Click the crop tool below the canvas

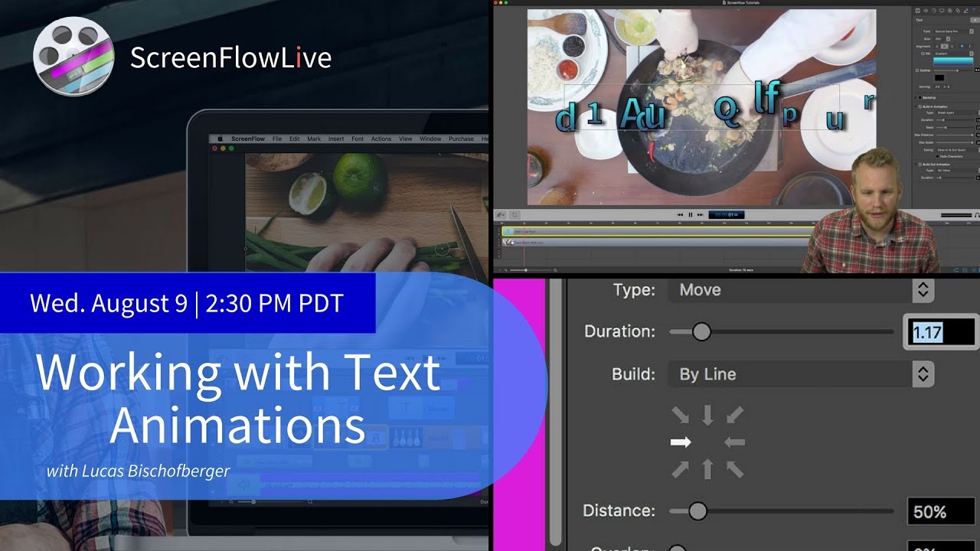coord(514,215)
